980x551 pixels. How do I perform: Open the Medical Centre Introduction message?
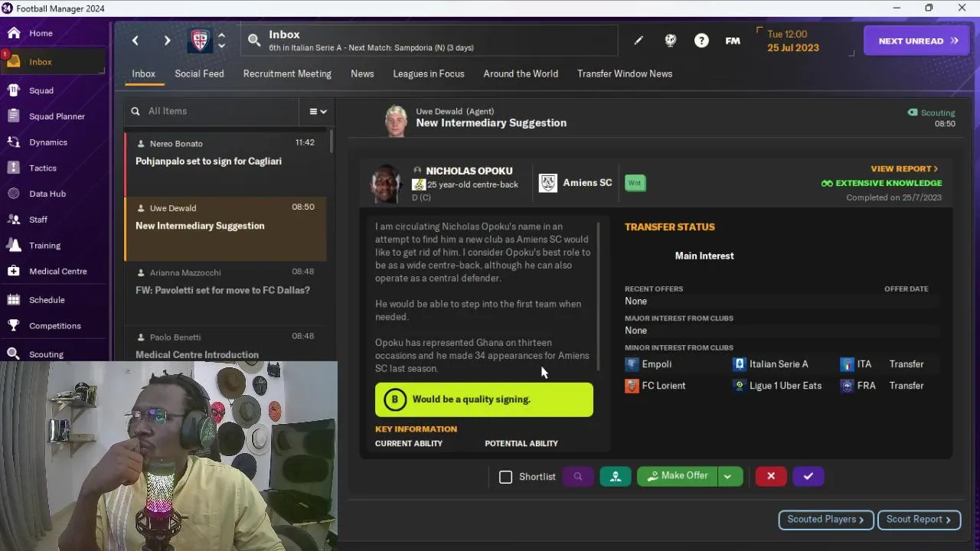(227, 344)
